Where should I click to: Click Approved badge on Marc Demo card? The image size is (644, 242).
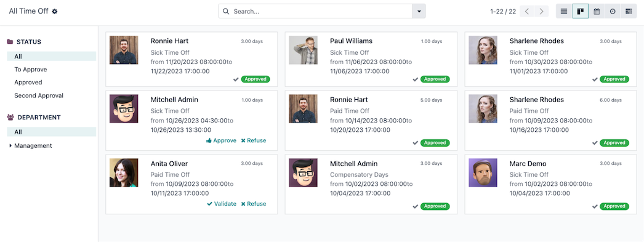click(x=614, y=206)
